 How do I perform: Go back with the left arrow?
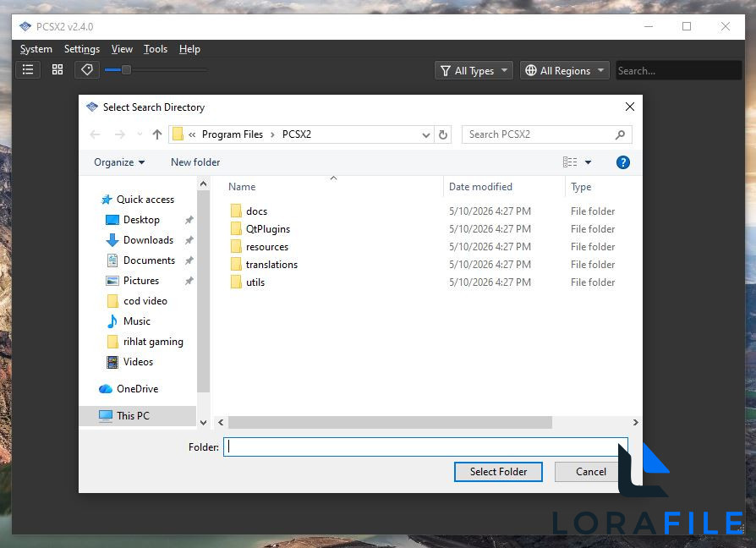[x=95, y=134]
